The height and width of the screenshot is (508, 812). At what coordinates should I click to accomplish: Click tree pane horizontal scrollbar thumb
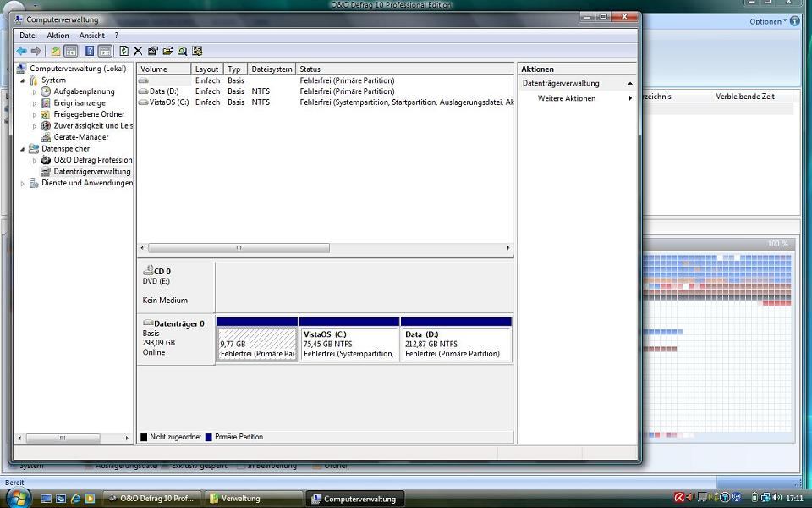(x=63, y=438)
